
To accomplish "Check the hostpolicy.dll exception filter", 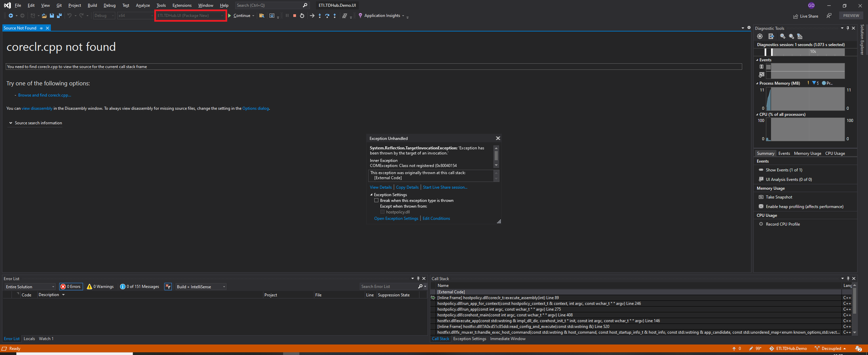I will coord(382,212).
